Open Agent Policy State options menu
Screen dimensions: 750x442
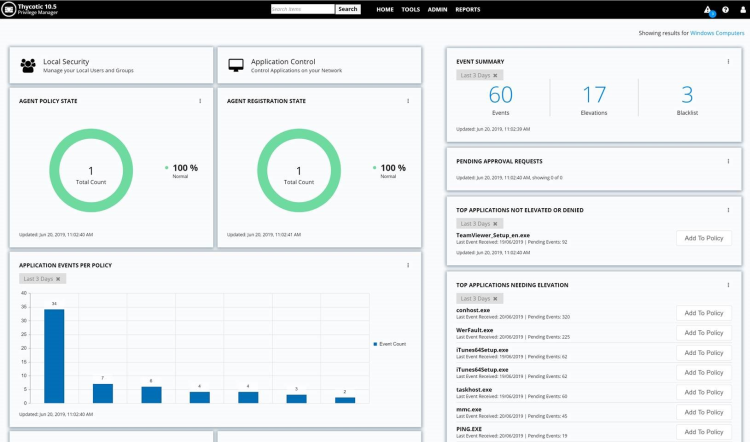pyautogui.click(x=200, y=101)
